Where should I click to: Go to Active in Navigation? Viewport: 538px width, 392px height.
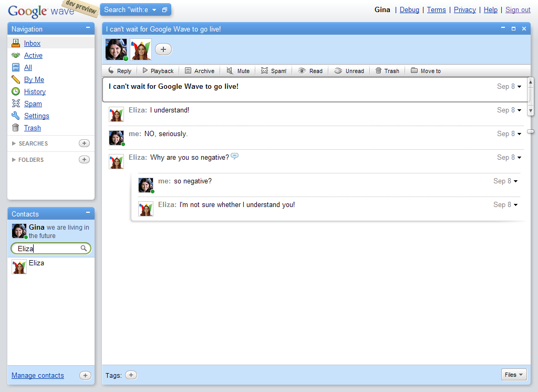coord(33,55)
